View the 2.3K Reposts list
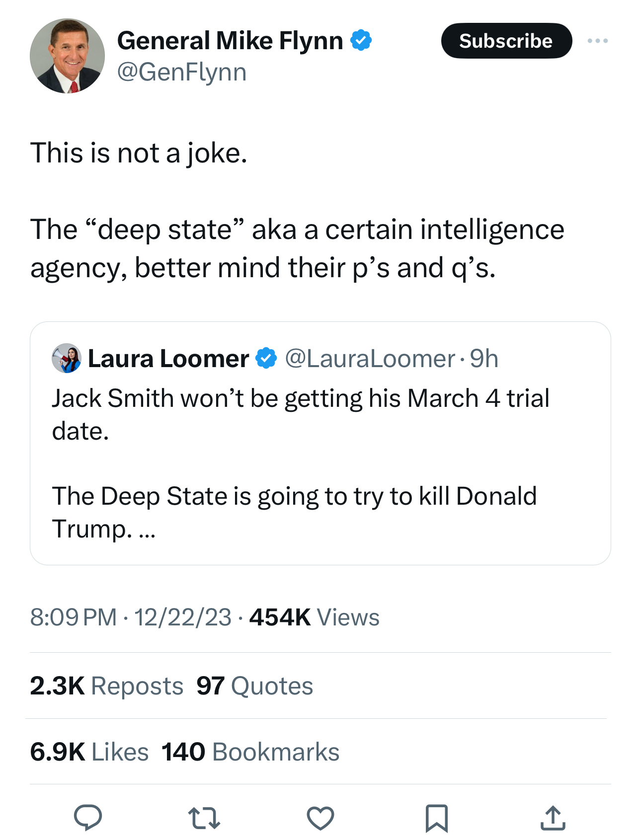Image resolution: width=641 pixels, height=840 pixels. point(107,686)
